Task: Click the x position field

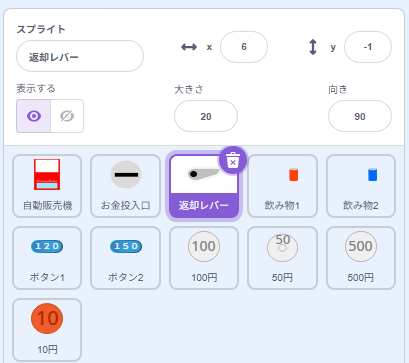Action: tap(244, 47)
